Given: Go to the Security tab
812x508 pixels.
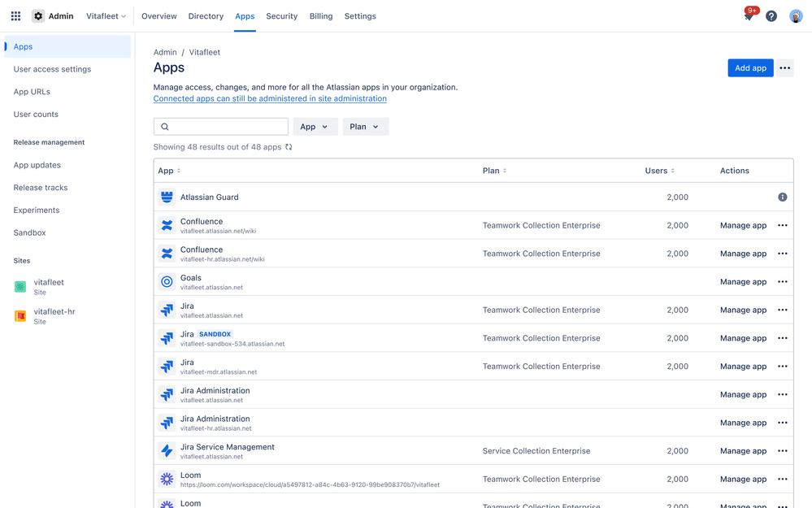Looking at the screenshot, I should [282, 16].
